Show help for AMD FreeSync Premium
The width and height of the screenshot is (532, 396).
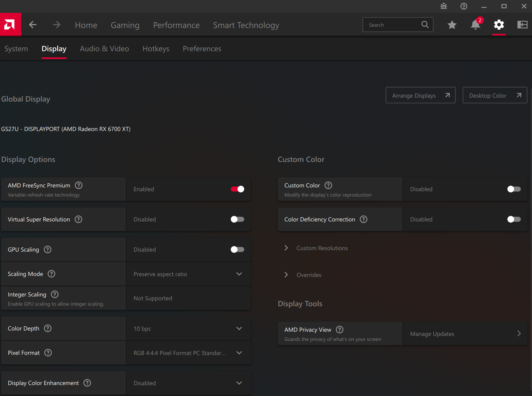pyautogui.click(x=79, y=185)
